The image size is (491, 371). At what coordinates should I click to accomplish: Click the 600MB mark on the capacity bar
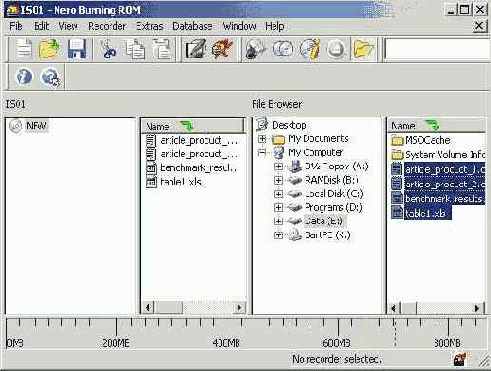(x=337, y=343)
